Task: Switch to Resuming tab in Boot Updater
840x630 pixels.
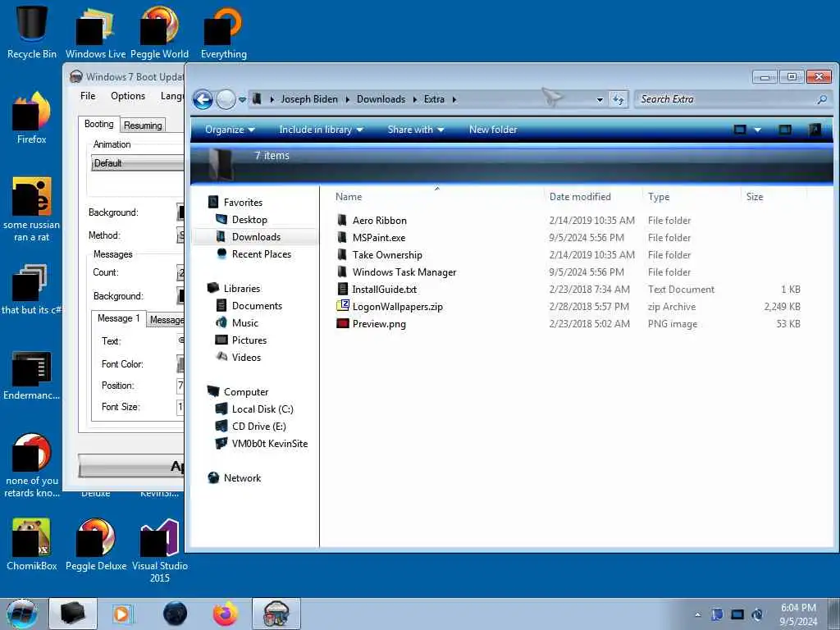Action: pyautogui.click(x=143, y=126)
